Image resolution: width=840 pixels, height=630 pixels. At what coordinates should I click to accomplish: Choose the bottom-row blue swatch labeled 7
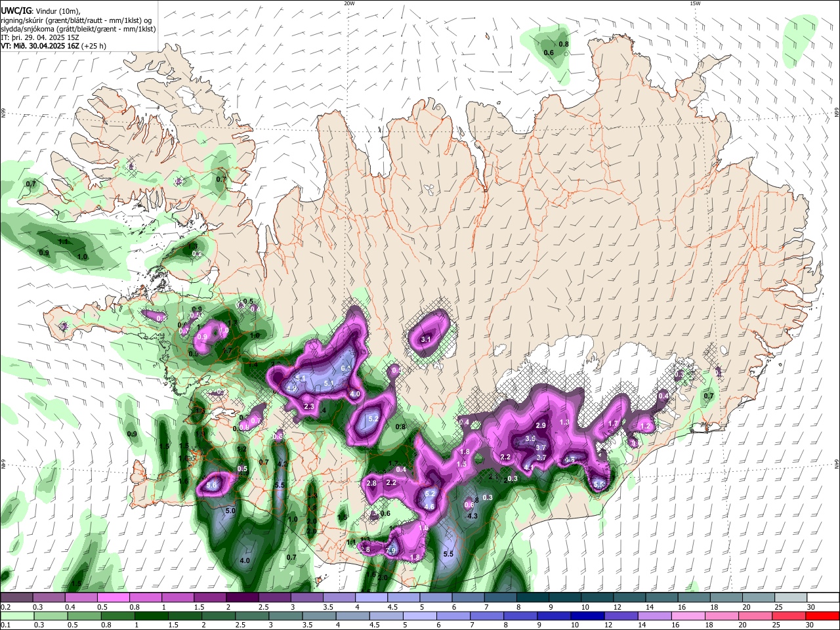[486, 616]
